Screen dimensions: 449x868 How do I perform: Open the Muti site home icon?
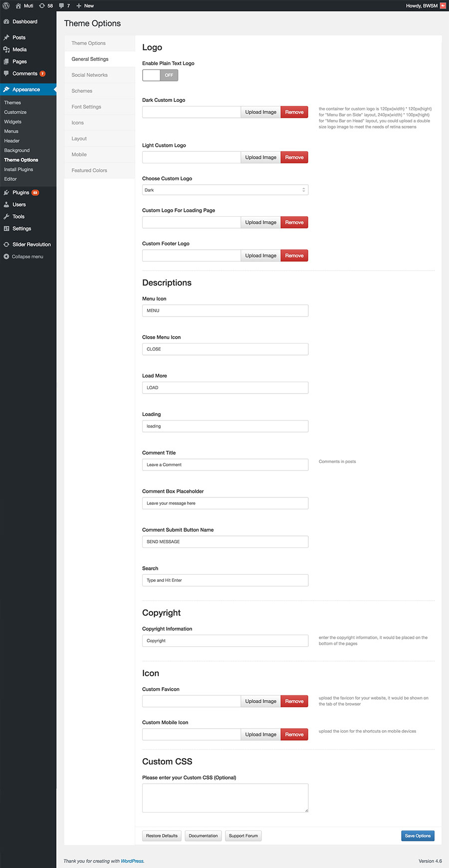coord(18,5)
